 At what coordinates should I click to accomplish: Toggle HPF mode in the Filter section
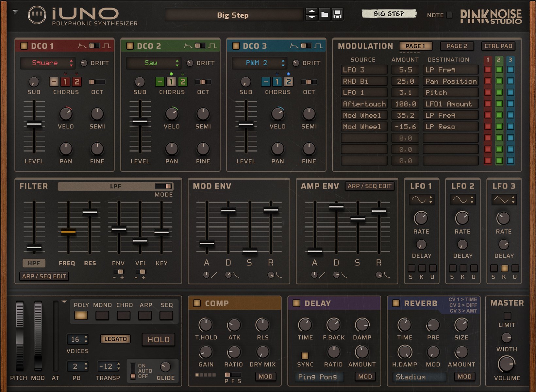pos(34,263)
